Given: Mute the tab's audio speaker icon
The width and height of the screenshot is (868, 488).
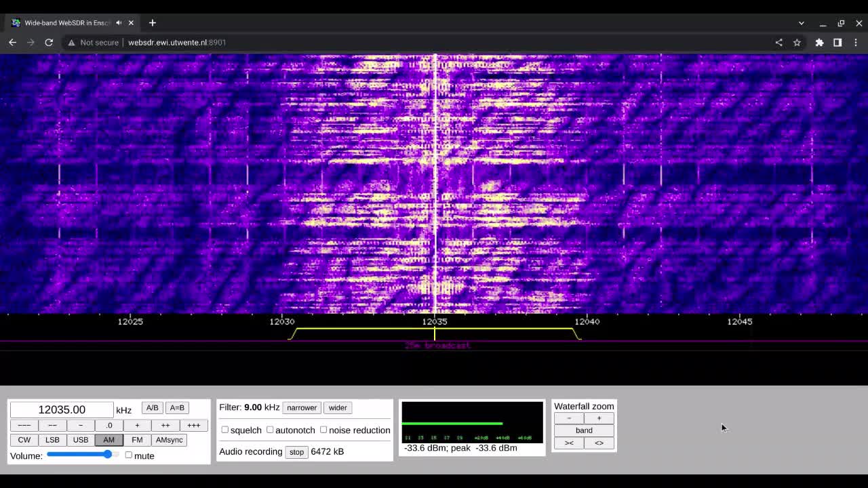Looking at the screenshot, I should tap(119, 22).
